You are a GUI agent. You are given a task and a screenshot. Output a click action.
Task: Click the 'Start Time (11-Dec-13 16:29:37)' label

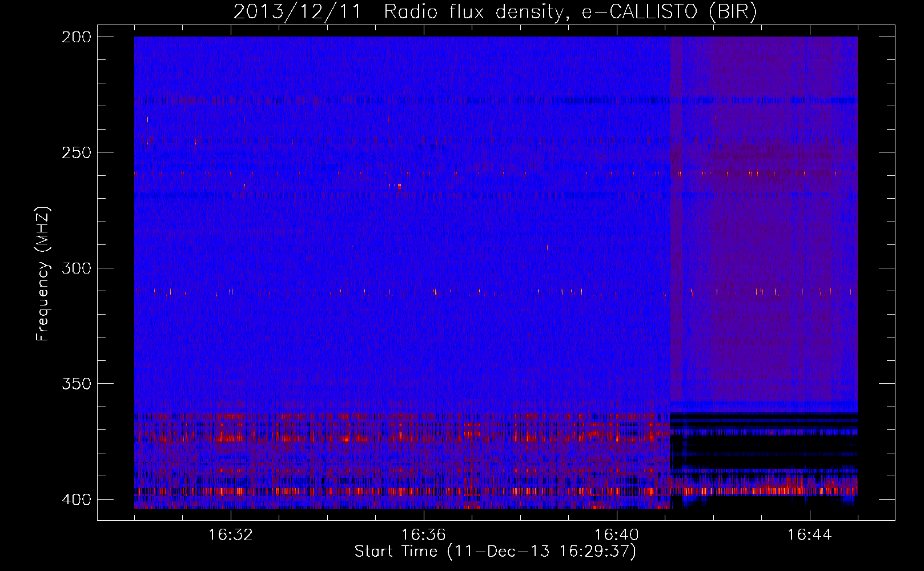495,552
